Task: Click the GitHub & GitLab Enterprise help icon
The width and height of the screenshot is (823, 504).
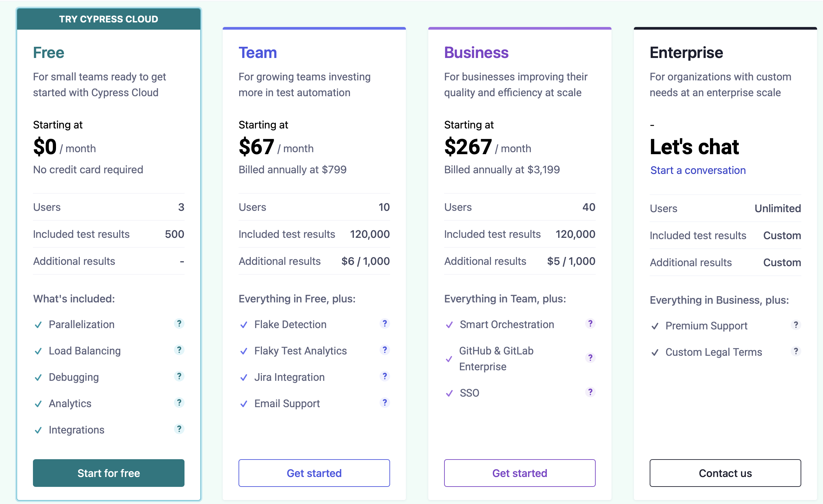Action: point(590,358)
